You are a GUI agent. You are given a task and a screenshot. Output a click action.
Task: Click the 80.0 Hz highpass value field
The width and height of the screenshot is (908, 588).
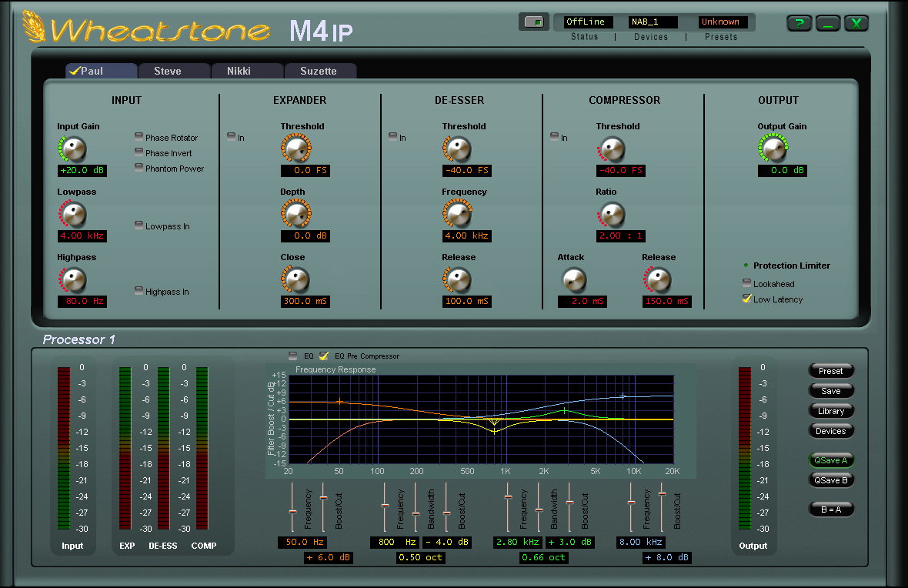[82, 301]
